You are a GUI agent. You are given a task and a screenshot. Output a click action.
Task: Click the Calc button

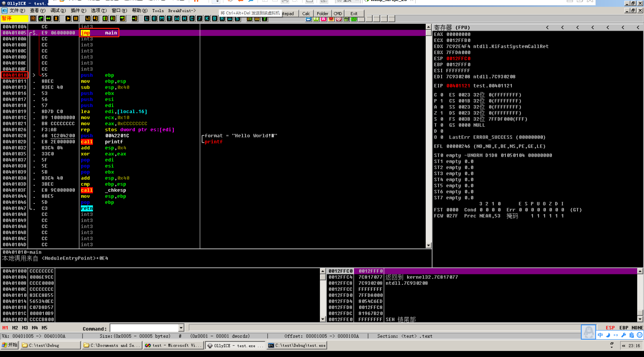pos(306,13)
